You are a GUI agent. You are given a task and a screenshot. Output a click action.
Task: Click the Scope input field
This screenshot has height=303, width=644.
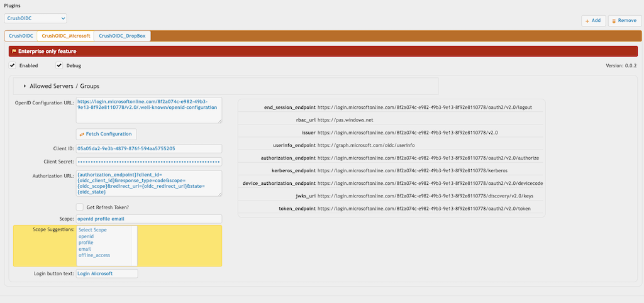[149, 219]
